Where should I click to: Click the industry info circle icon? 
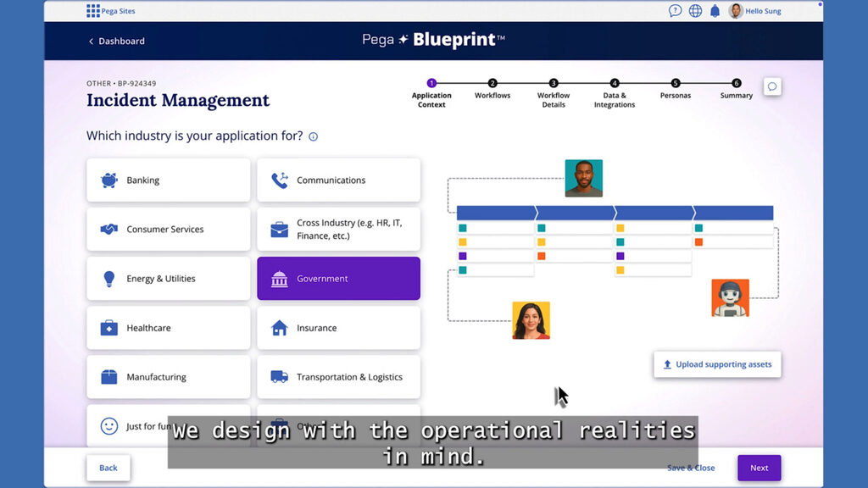coord(314,136)
